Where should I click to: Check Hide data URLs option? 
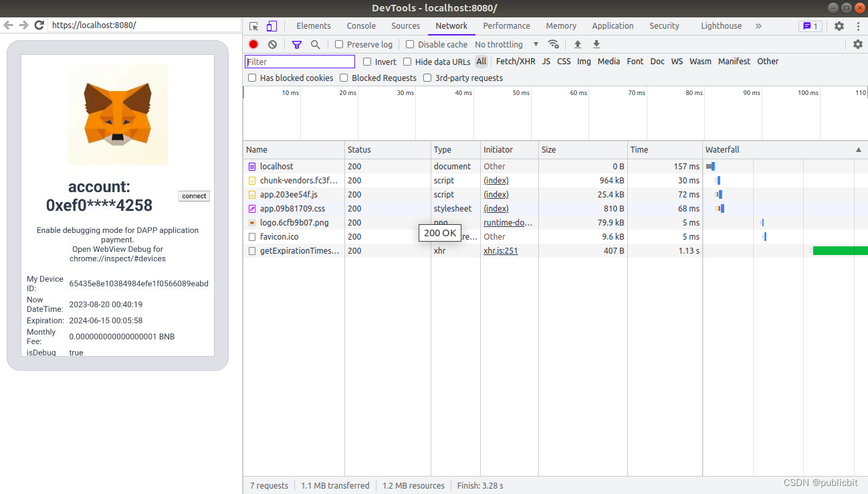tap(407, 62)
